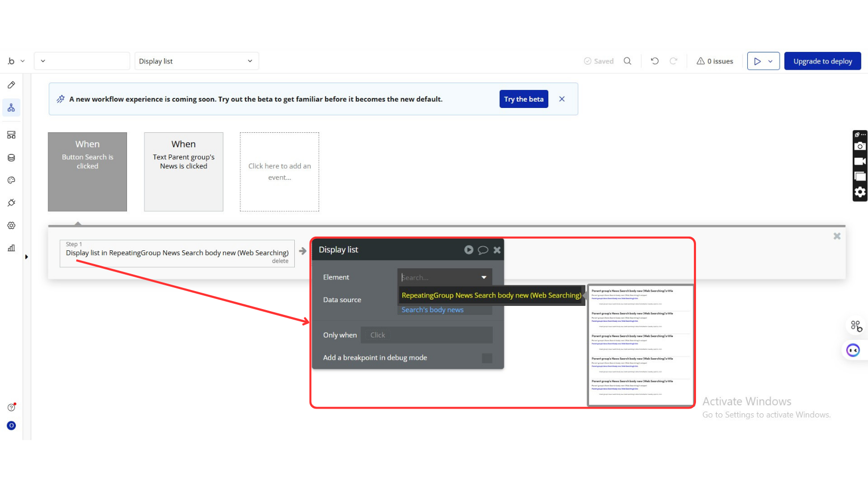Open the Design tab pencil icon
Image resolution: width=868 pixels, height=489 pixels.
coord(11,85)
